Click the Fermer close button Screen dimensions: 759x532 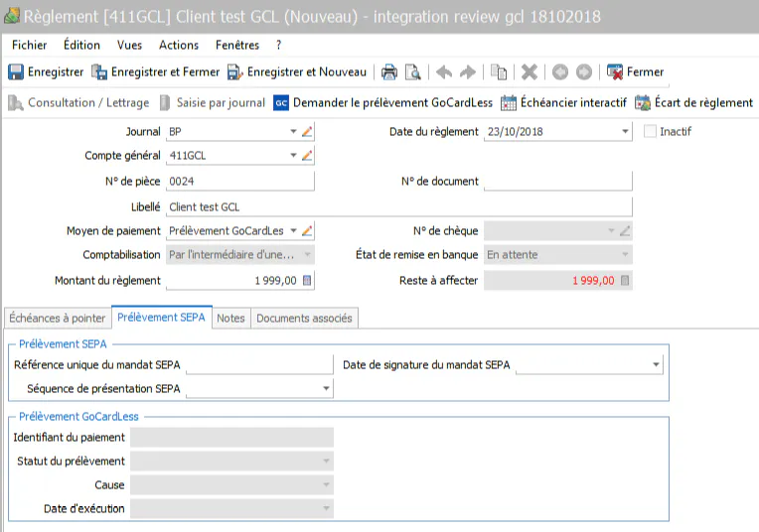click(x=635, y=72)
